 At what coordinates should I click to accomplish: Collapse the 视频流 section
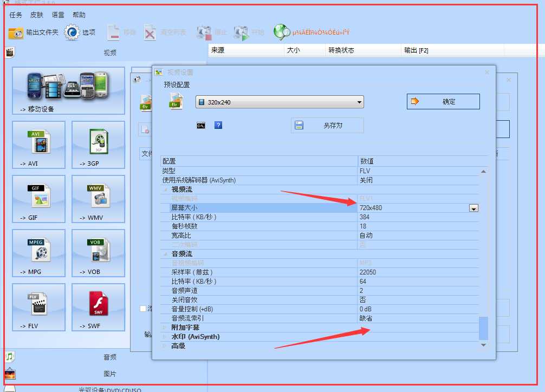pos(165,190)
